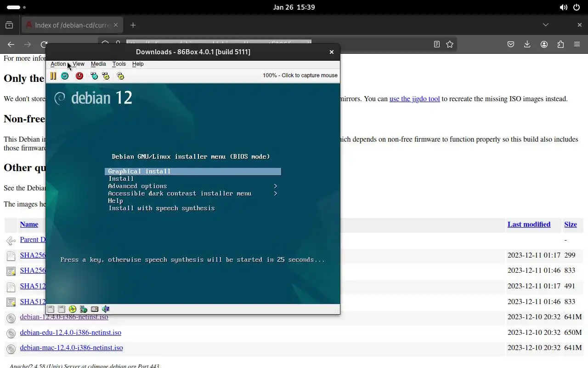Close the 86Box window
The width and height of the screenshot is (588, 368).
[332, 52]
